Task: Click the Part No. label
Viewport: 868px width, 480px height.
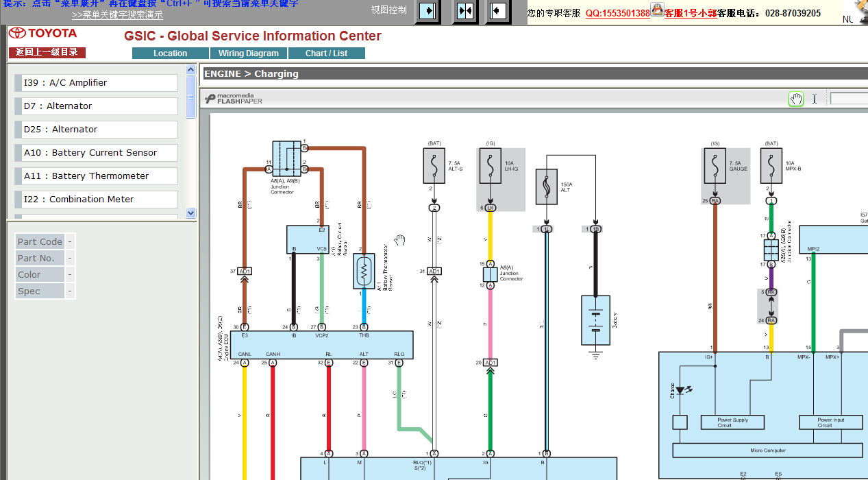Action: pyautogui.click(x=40, y=258)
